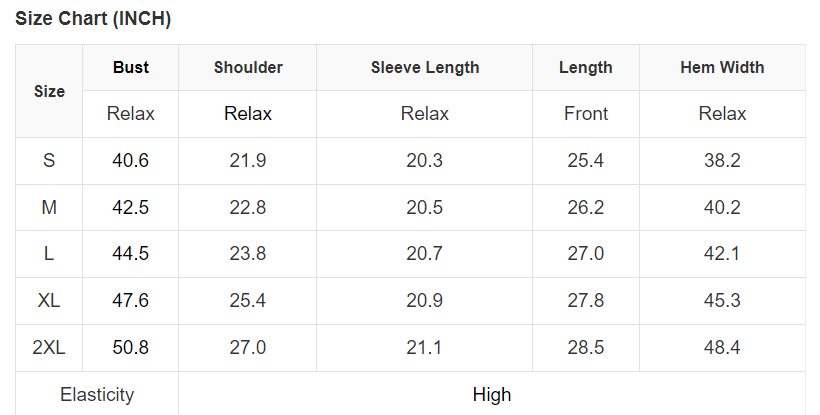The image size is (820, 415).
Task: Click the Elasticity row label
Action: click(x=97, y=394)
